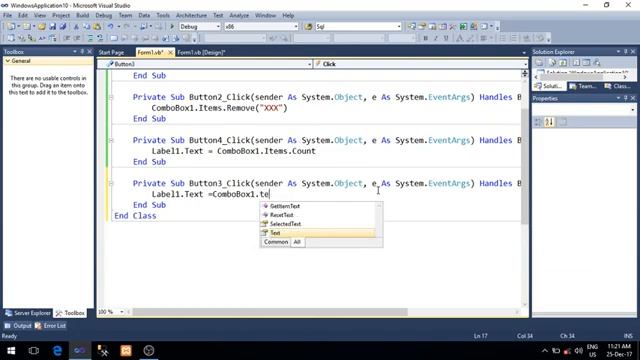Switch IntelliSense to the Common tab
This screenshot has width=640, height=360.
[x=276, y=242]
